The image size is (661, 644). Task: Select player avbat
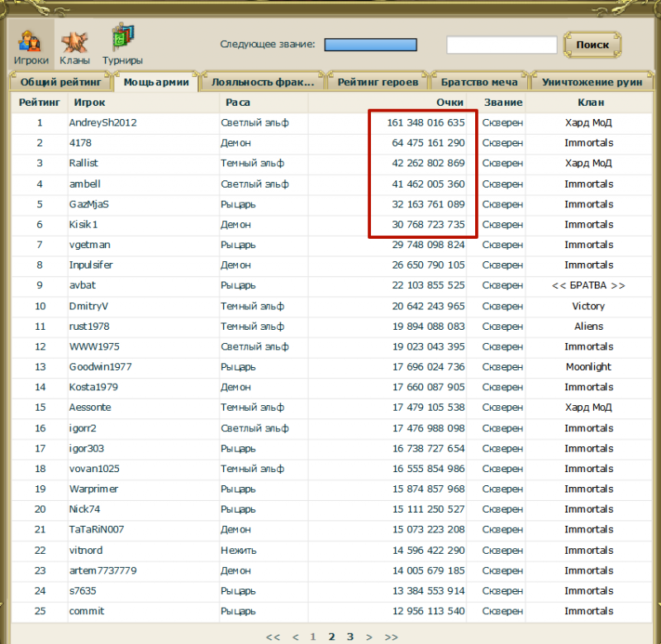pyautogui.click(x=82, y=285)
